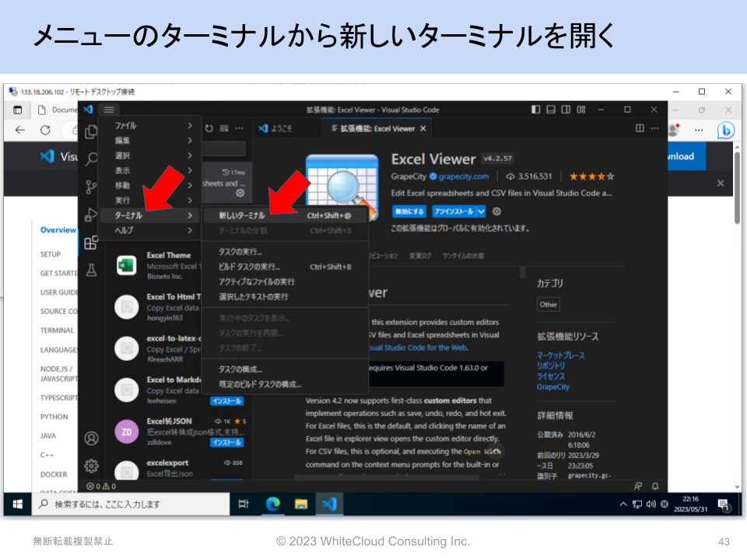Expand the ファイル menu

point(151,126)
